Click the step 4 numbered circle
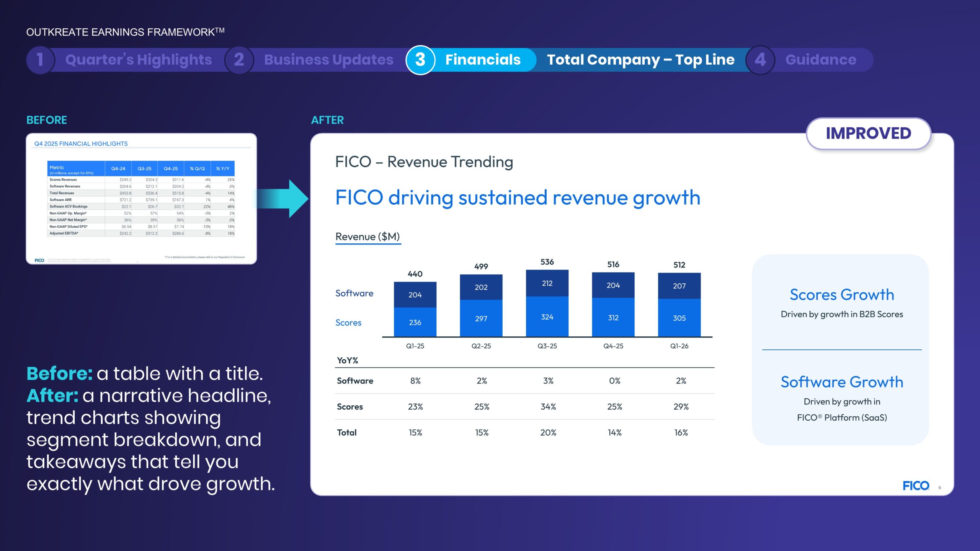 pos(760,60)
